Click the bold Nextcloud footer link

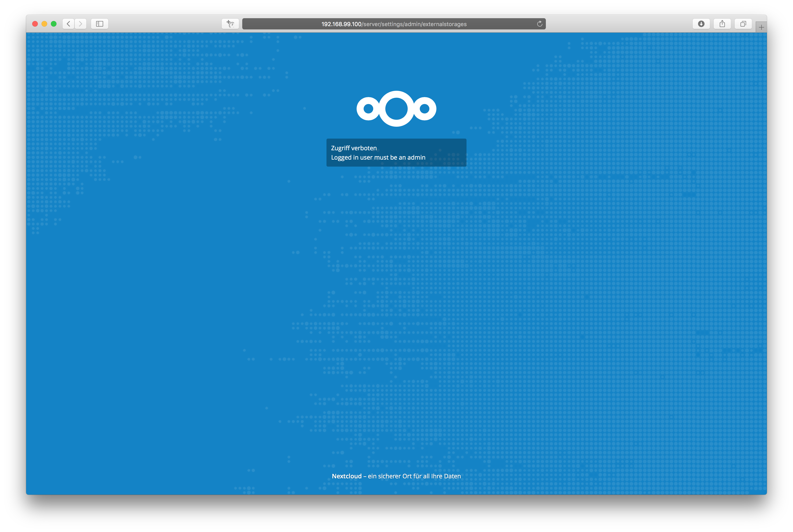pyautogui.click(x=347, y=476)
